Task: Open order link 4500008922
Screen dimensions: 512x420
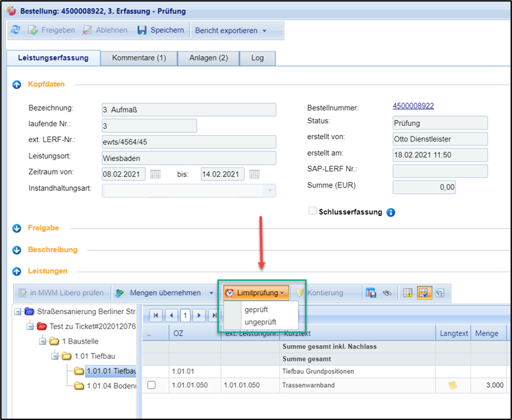Action: click(413, 105)
